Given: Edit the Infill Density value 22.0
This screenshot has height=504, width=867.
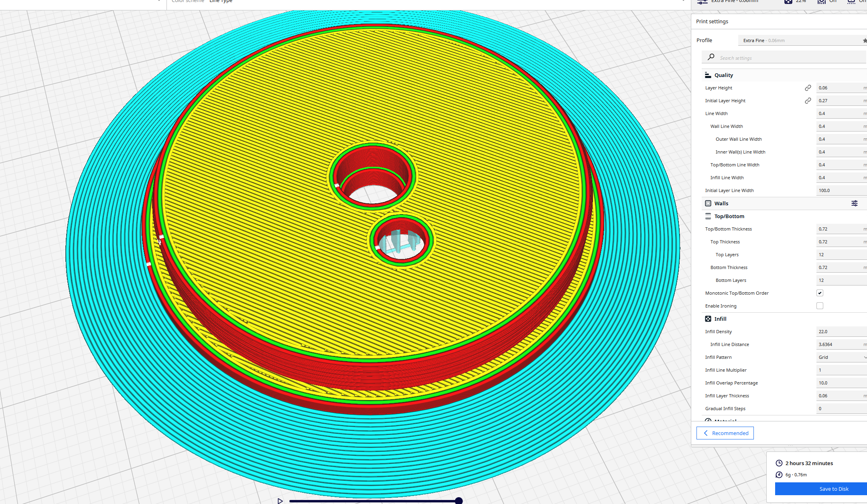Looking at the screenshot, I should click(842, 332).
